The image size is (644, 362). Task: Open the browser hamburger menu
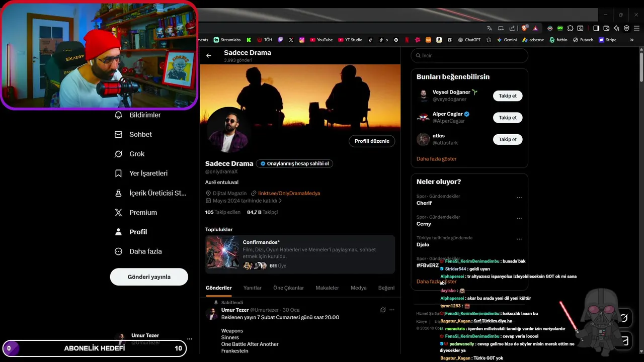(x=636, y=28)
